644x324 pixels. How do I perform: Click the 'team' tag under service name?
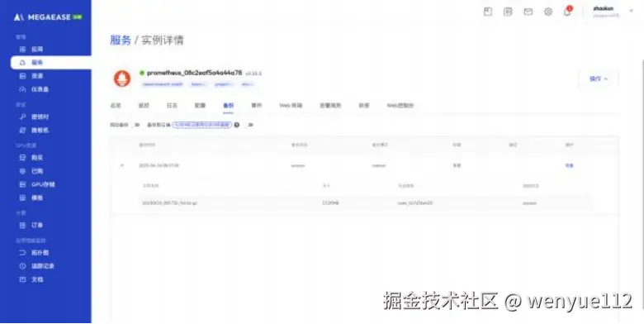point(198,84)
